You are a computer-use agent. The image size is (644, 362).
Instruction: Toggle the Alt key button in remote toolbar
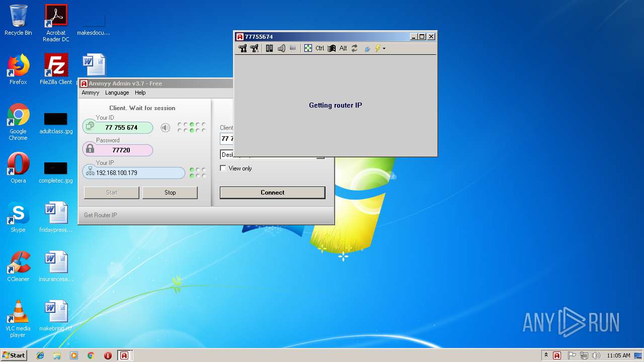pyautogui.click(x=343, y=48)
